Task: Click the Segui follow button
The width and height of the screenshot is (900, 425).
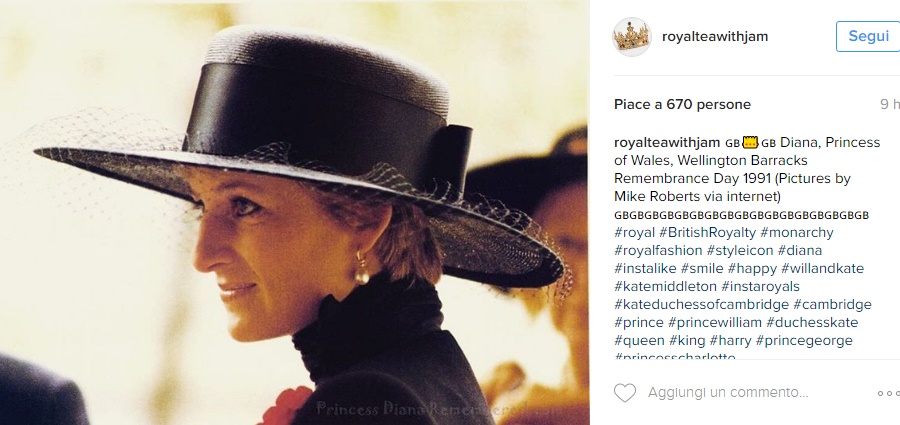Action: pyautogui.click(x=867, y=36)
